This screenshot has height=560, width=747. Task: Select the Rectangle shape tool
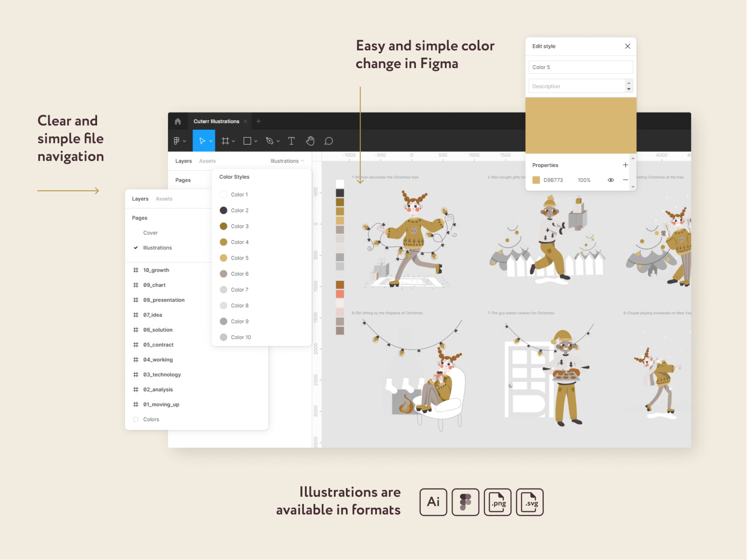[x=247, y=141]
